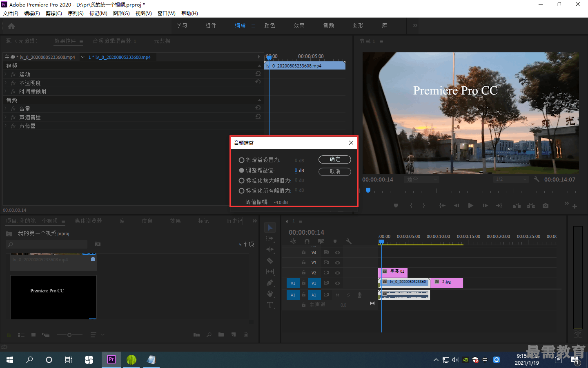Toggle Linked Selection in timeline
The image size is (588, 368).
pyautogui.click(x=321, y=241)
